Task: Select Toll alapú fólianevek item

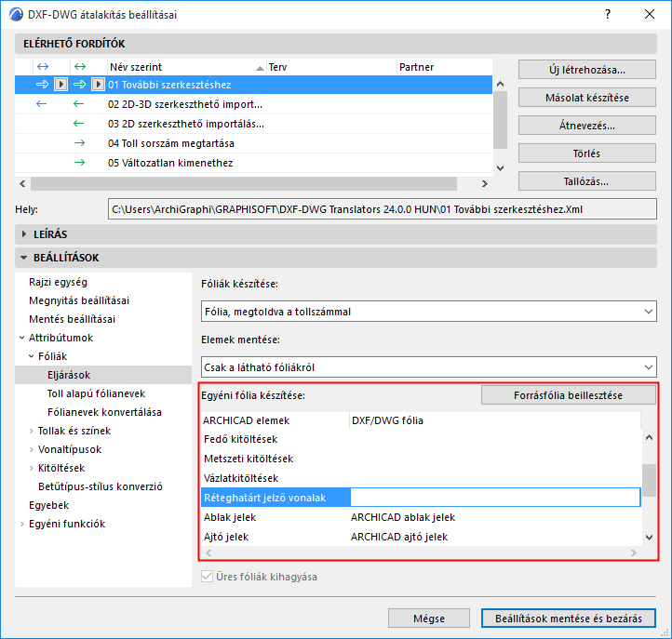Action: click(x=97, y=393)
